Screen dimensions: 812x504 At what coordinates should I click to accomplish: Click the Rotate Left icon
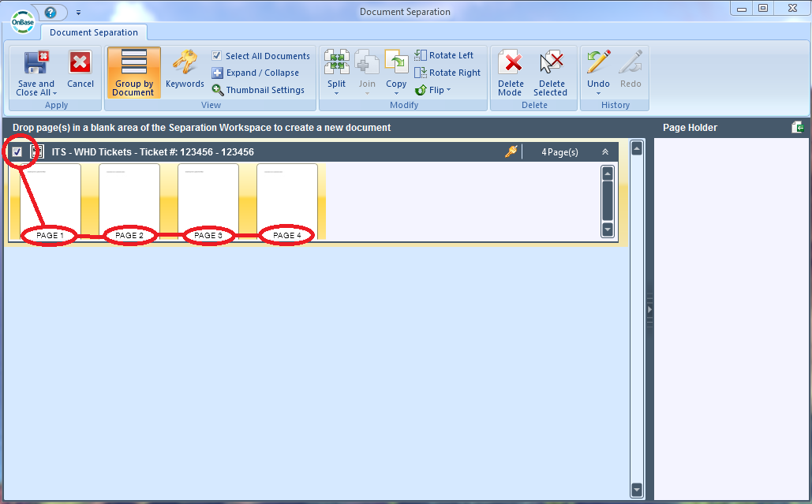click(x=421, y=55)
